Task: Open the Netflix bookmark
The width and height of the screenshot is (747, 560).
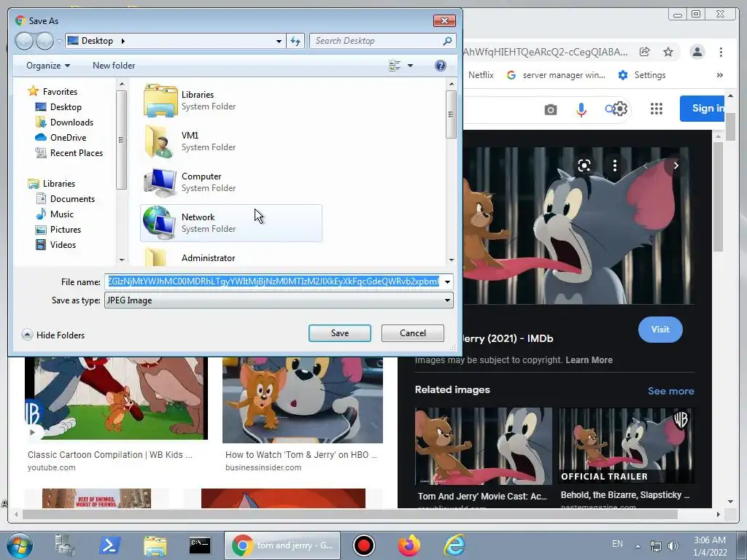Action: pyautogui.click(x=480, y=75)
